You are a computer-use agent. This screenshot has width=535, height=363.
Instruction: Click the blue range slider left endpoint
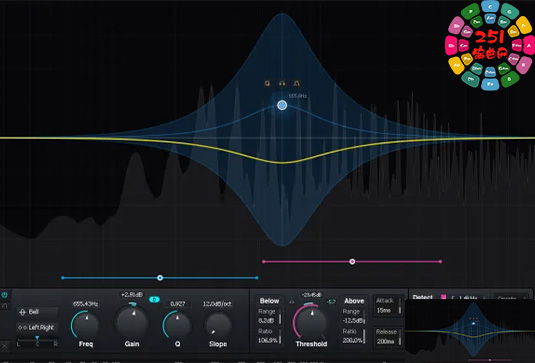[62, 278]
